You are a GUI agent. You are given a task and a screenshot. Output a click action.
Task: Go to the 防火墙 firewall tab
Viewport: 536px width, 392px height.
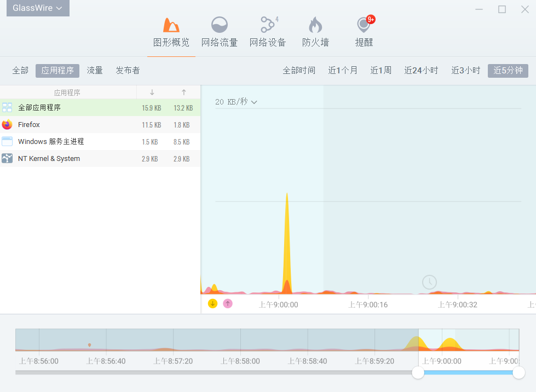pos(315,33)
